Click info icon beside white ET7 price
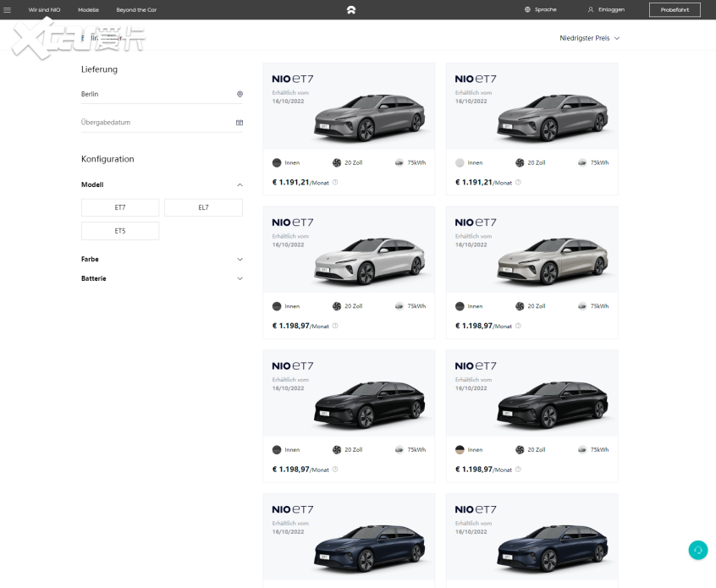Screen dimensions: 716x588 click(335, 326)
